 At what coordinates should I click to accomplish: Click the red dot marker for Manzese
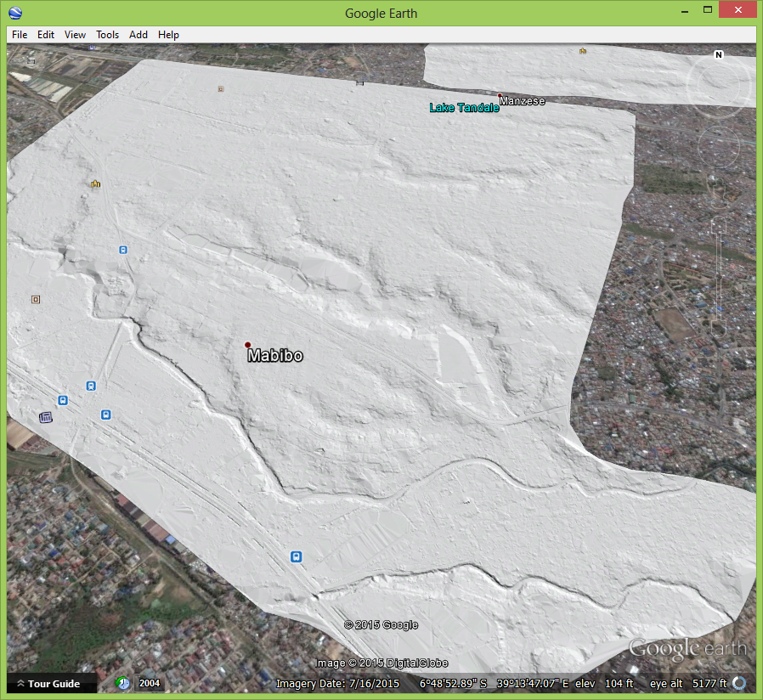[500, 96]
